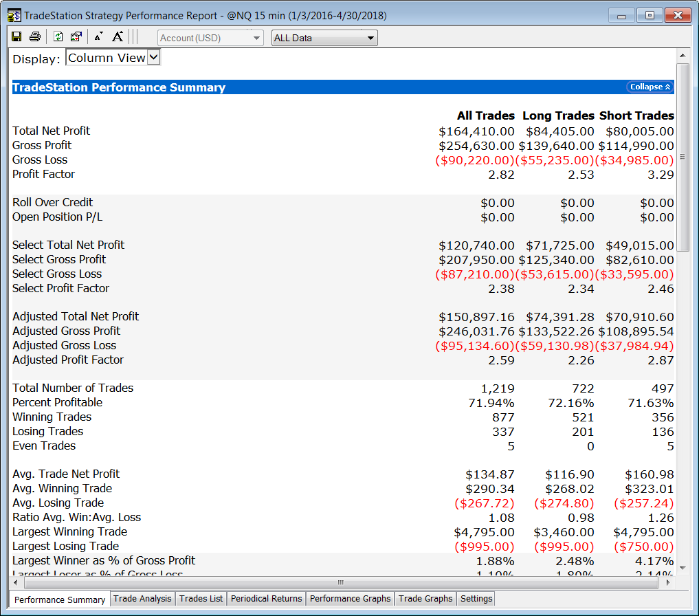
Task: Click the 'Total Number of Trades' label
Action: click(x=73, y=388)
